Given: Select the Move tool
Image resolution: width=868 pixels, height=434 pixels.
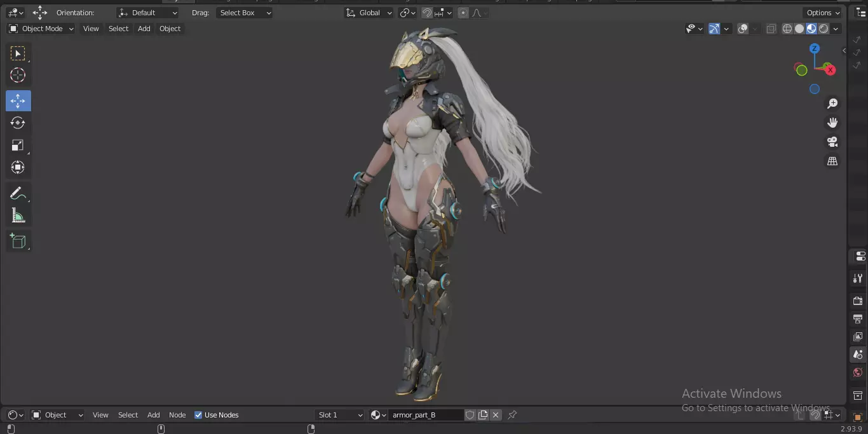Looking at the screenshot, I should coord(18,101).
